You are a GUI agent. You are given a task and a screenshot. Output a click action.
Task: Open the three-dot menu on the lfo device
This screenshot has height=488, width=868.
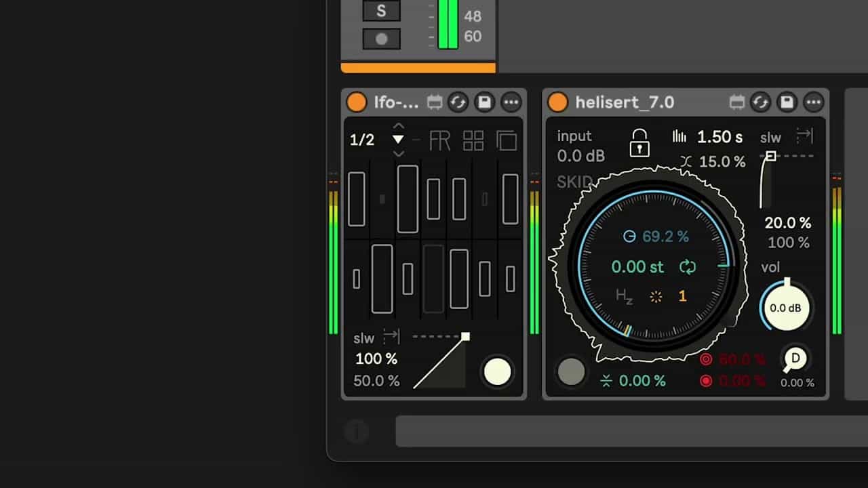pyautogui.click(x=511, y=102)
